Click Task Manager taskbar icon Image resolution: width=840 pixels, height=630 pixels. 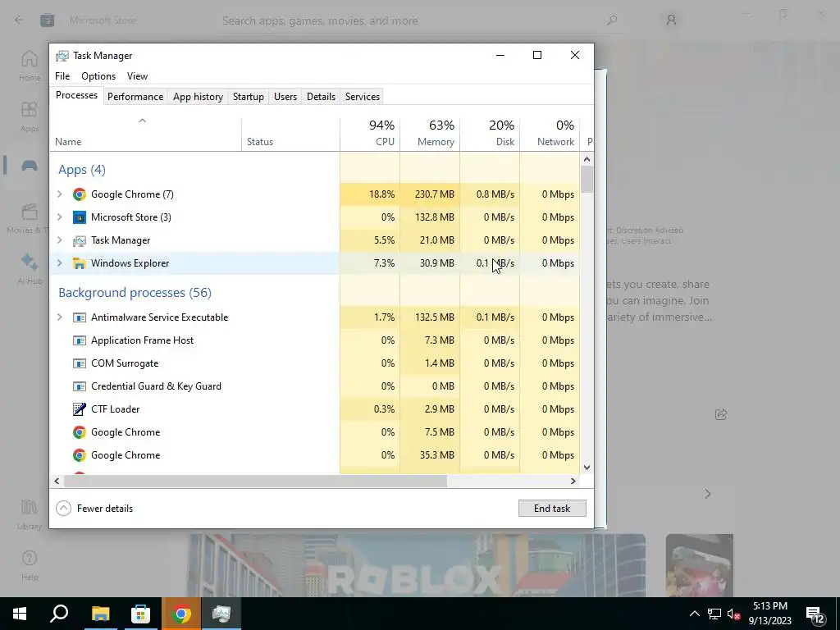click(x=221, y=614)
